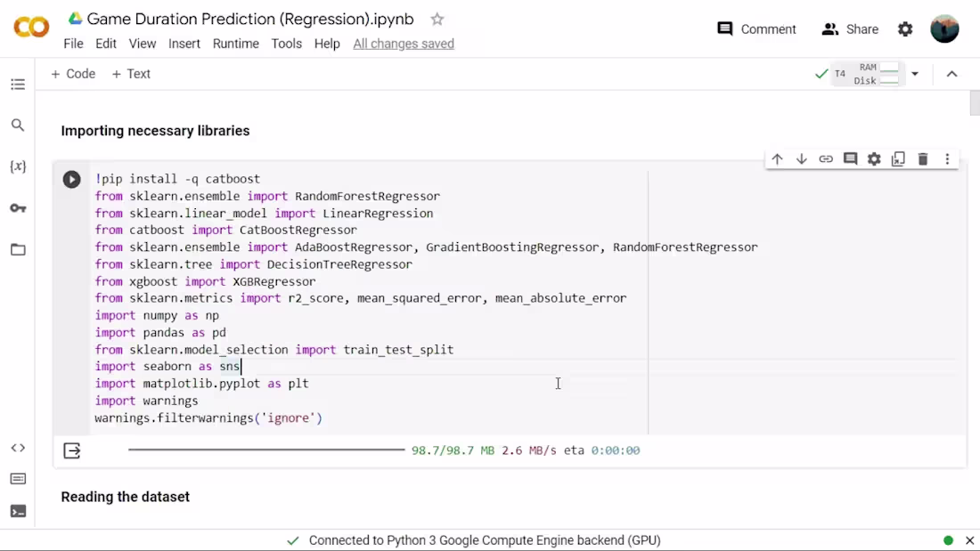Viewport: 980px width, 551px height.
Task: Collapse the notebook section with the chevron
Action: pos(951,74)
